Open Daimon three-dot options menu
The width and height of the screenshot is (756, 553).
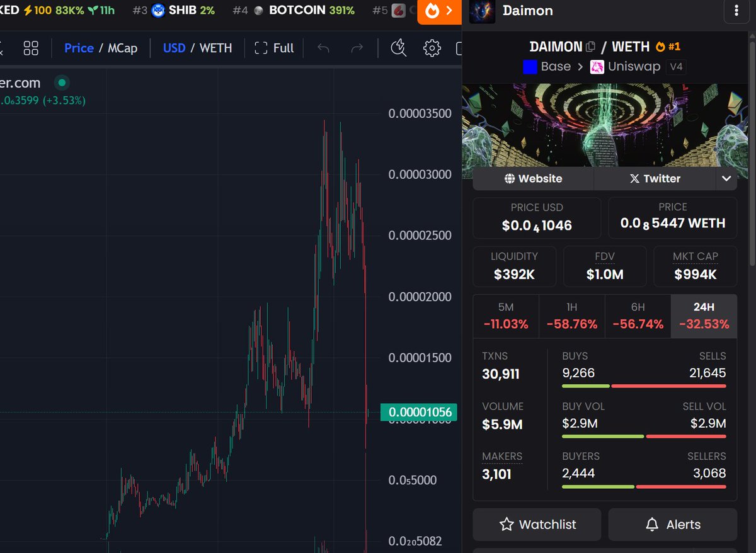[x=737, y=11]
